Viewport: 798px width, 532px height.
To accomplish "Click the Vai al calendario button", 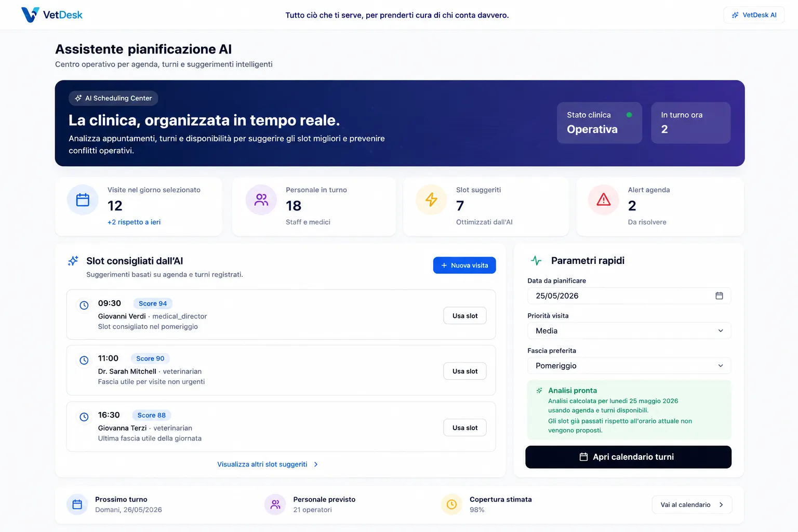I will [692, 504].
